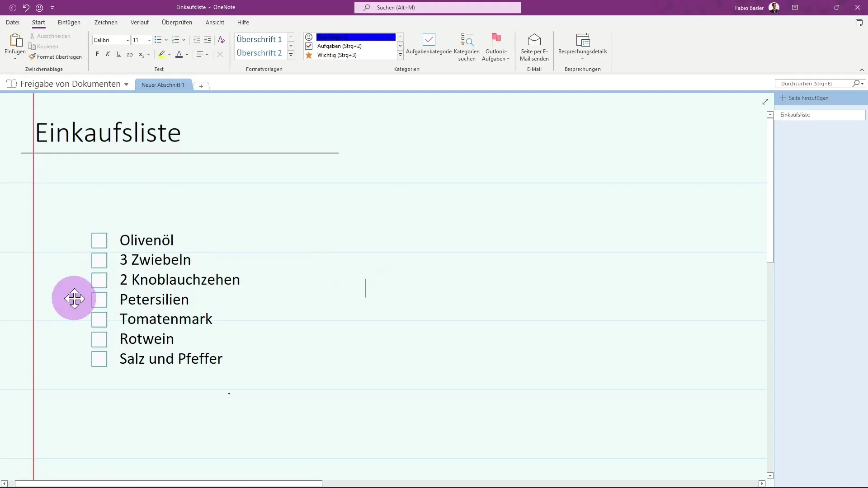This screenshot has height=488, width=868.
Task: Select Aufgaben (Strg+2) category
Action: (x=350, y=46)
